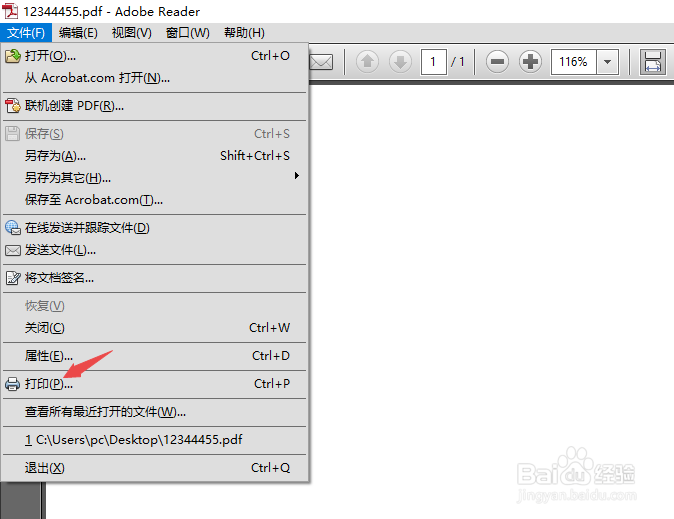Open recent file 12344455.pdf entry
The width and height of the screenshot is (674, 519).
tap(155, 440)
